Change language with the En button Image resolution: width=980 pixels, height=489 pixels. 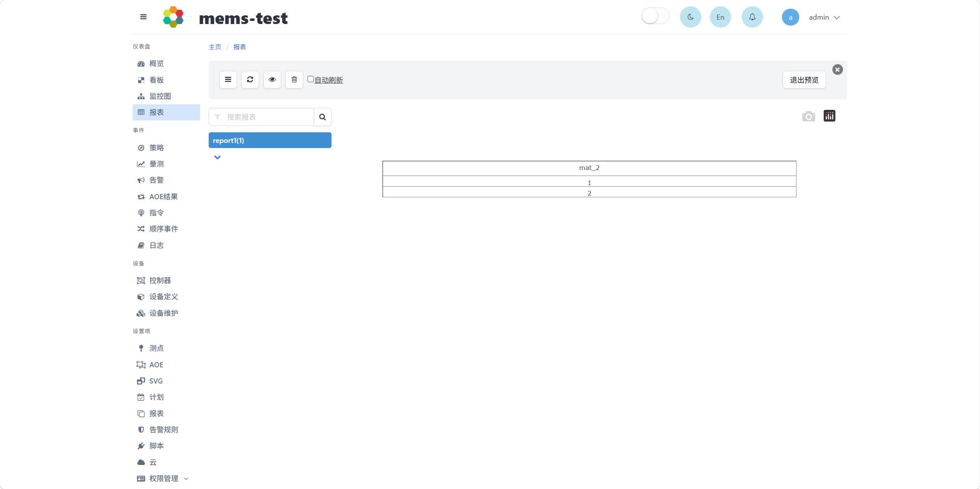[x=720, y=17]
